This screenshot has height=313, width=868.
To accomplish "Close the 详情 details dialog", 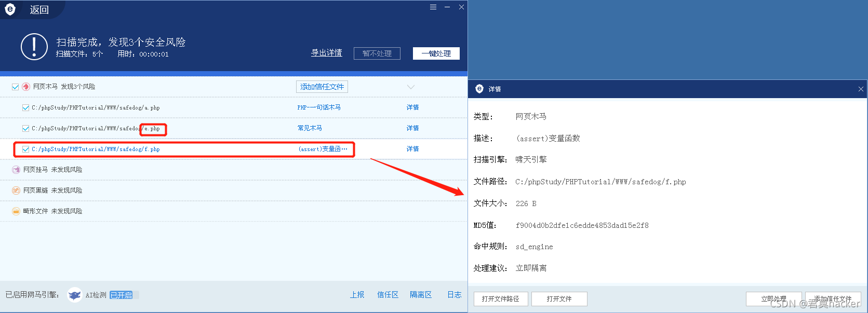I will coord(861,89).
